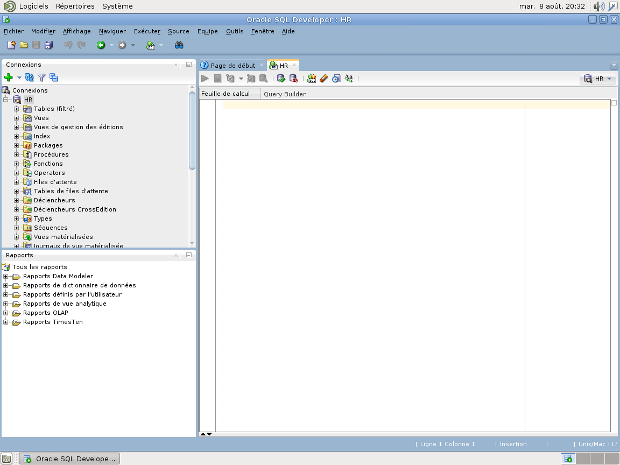This screenshot has height=465, width=620.
Task: Click the Explain Plan icon
Action: [x=230, y=78]
